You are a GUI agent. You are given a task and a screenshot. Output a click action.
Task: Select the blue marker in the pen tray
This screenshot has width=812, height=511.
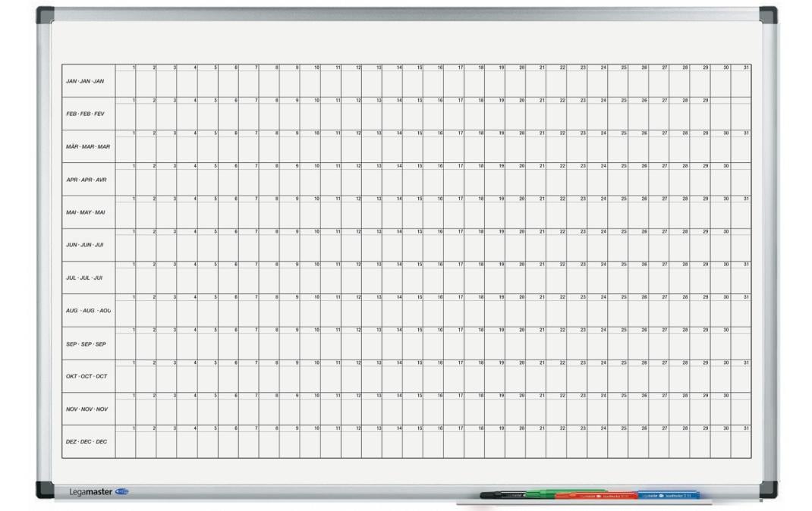click(x=668, y=496)
